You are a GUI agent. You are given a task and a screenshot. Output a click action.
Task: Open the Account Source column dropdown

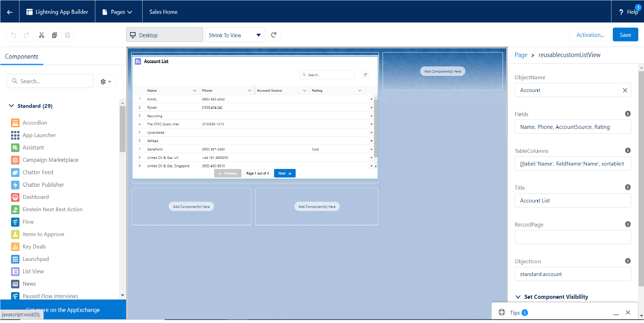click(x=305, y=91)
